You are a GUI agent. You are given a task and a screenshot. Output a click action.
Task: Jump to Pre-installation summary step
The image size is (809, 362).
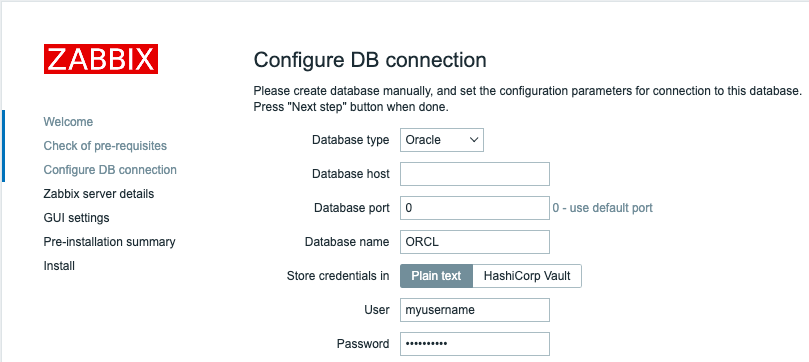tap(109, 241)
